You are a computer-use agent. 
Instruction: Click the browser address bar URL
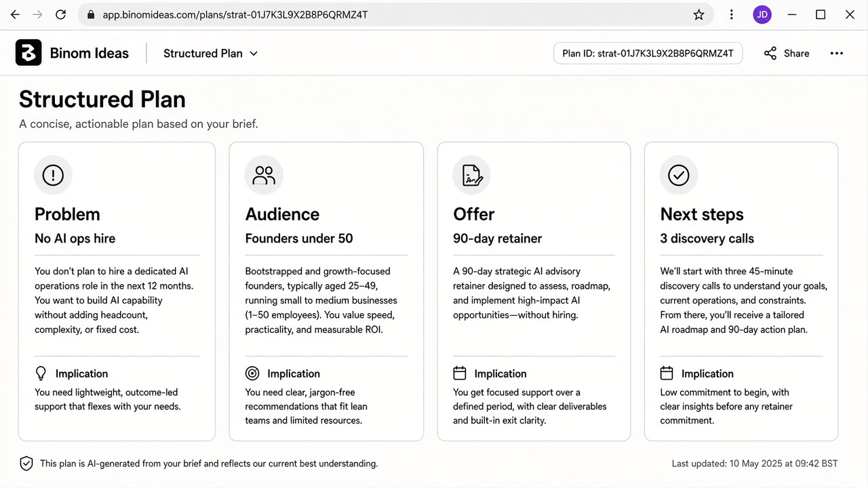click(x=235, y=14)
